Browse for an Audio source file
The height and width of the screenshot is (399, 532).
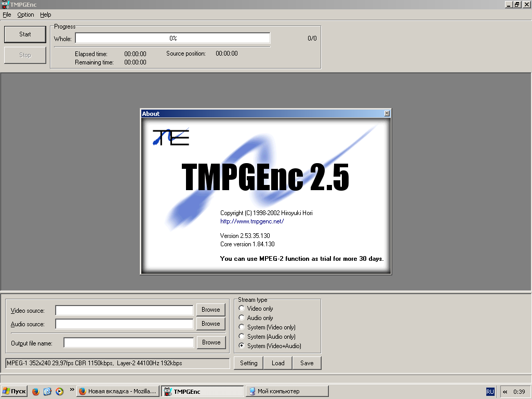click(211, 324)
